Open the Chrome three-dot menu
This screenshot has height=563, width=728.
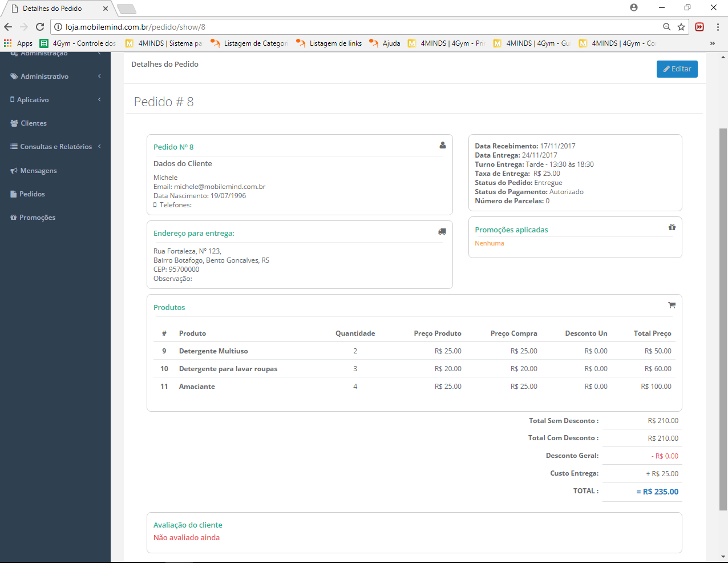point(718,27)
